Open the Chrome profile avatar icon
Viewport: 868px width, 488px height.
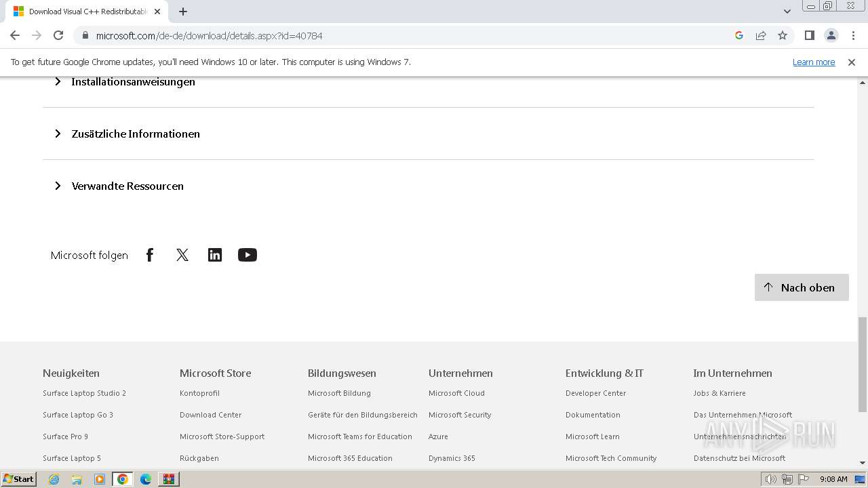pos(831,35)
